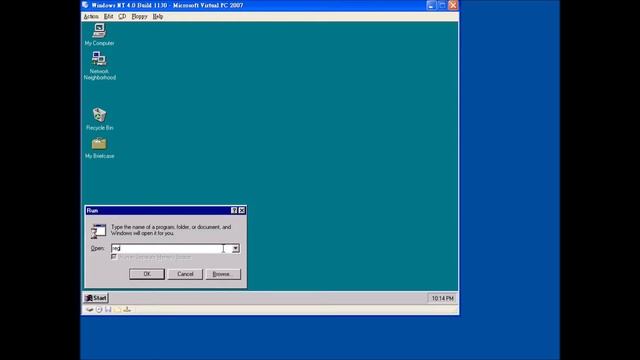Minimize the Virtual PC window
Viewport: 640px width, 360px height.
[431, 5]
